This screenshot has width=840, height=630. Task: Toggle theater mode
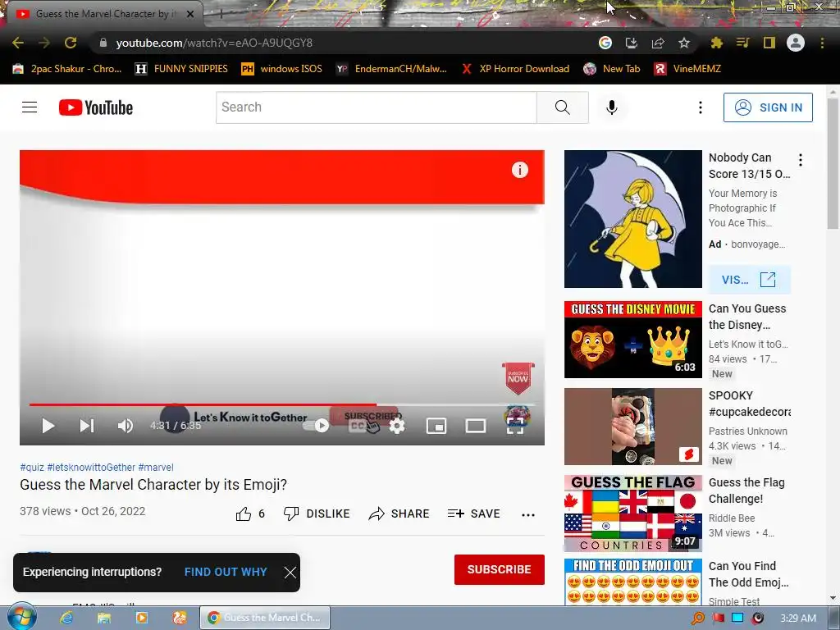pos(476,426)
